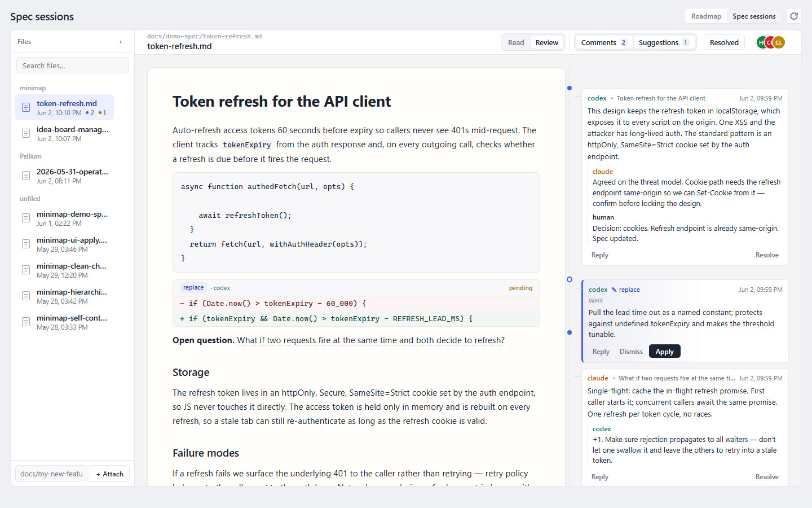The image size is (812, 508).
Task: Collapse the Files panel with the chevron
Action: pos(121,42)
